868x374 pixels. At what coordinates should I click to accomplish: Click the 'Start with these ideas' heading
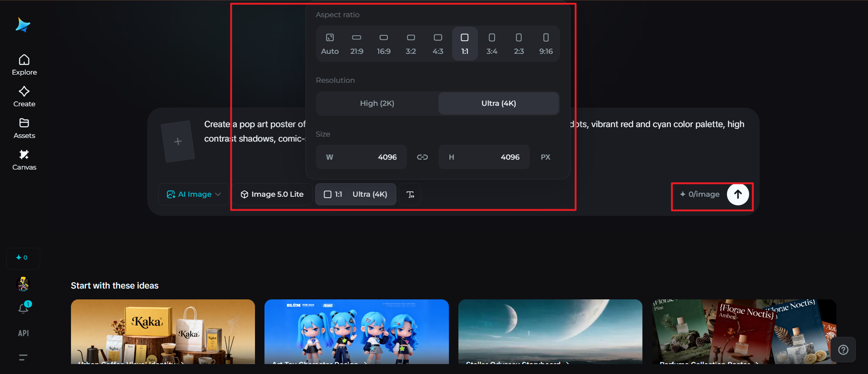(x=115, y=286)
